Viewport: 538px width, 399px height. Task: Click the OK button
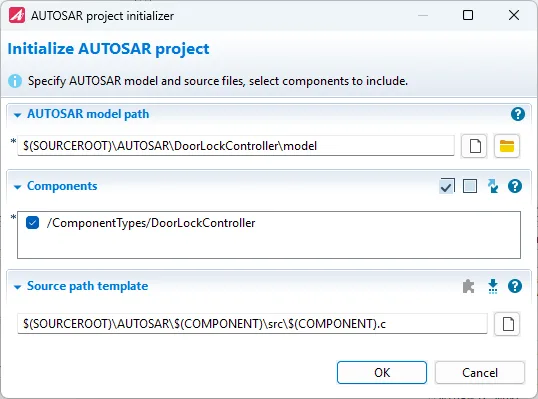382,372
